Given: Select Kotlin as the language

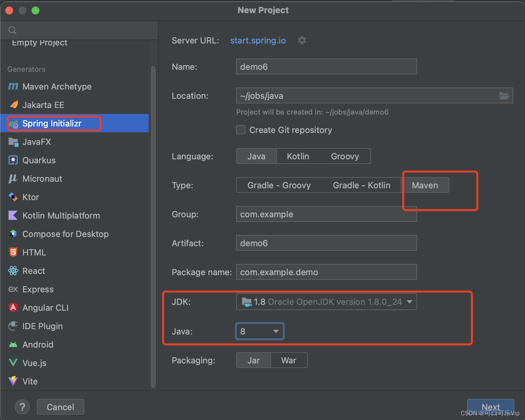Looking at the screenshot, I should tap(298, 156).
